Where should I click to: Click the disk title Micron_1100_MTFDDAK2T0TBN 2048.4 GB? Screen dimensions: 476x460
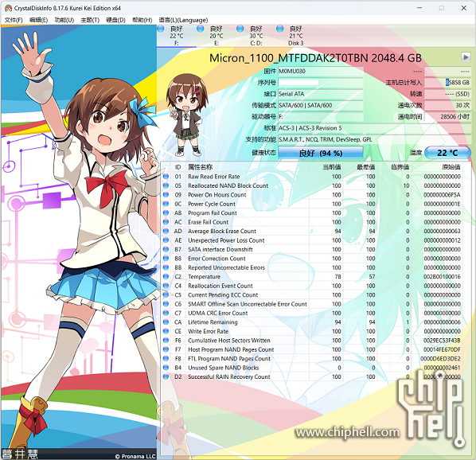[315, 57]
